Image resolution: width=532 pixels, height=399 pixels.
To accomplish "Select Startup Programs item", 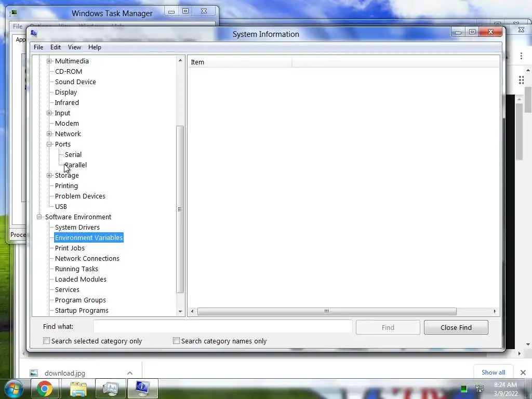I will [82, 311].
